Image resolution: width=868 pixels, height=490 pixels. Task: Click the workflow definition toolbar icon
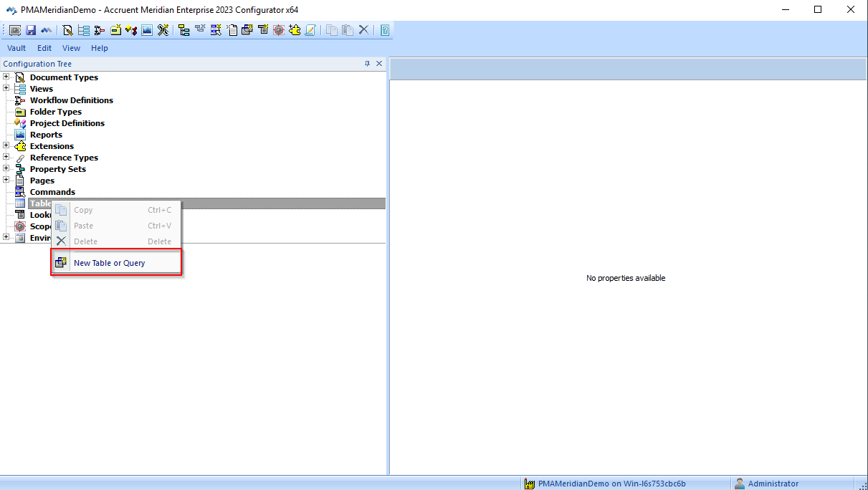point(100,30)
